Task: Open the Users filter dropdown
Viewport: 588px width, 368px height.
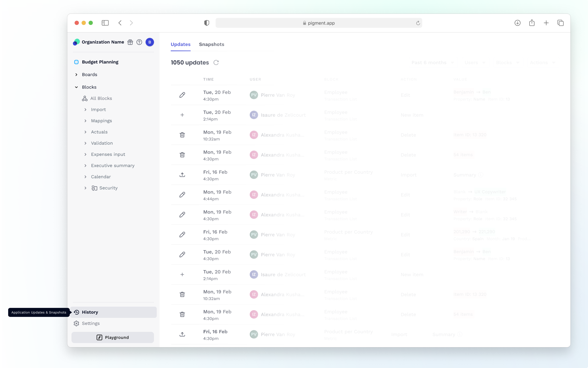Action: (475, 63)
